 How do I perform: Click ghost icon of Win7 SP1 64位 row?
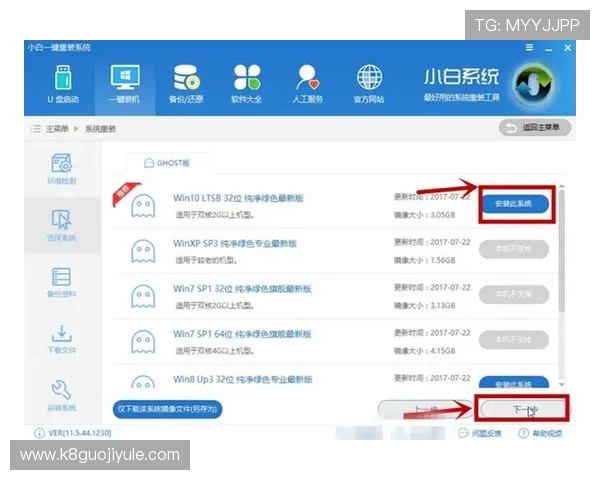pyautogui.click(x=143, y=341)
